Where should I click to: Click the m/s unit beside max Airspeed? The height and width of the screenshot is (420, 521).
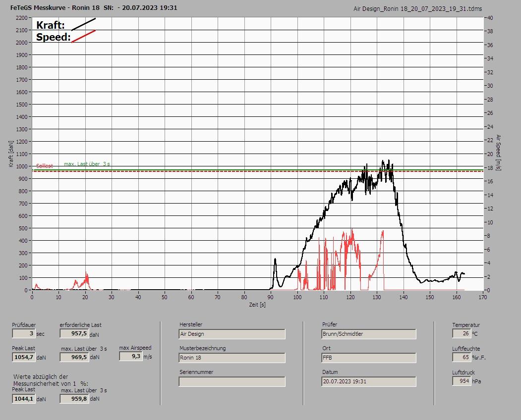coord(148,357)
